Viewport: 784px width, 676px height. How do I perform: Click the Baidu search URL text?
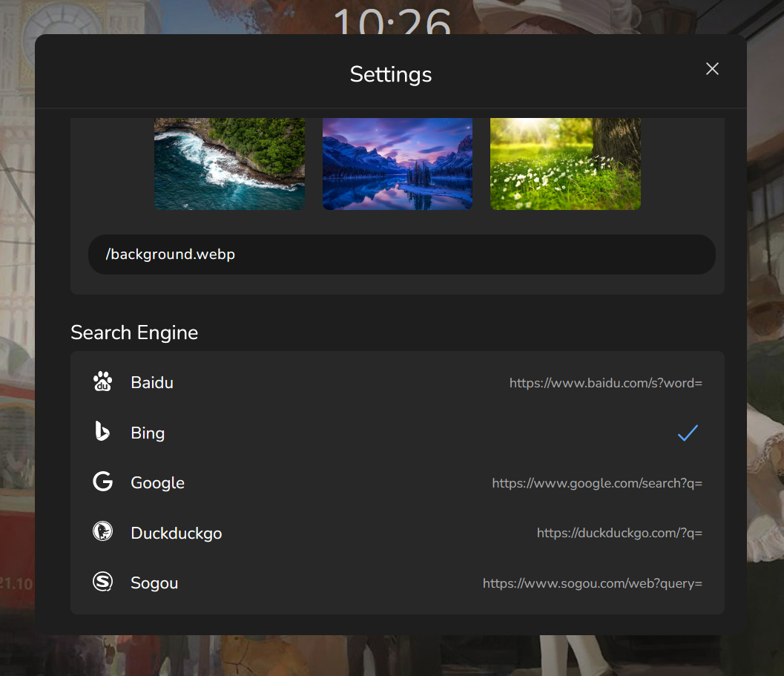(x=605, y=384)
